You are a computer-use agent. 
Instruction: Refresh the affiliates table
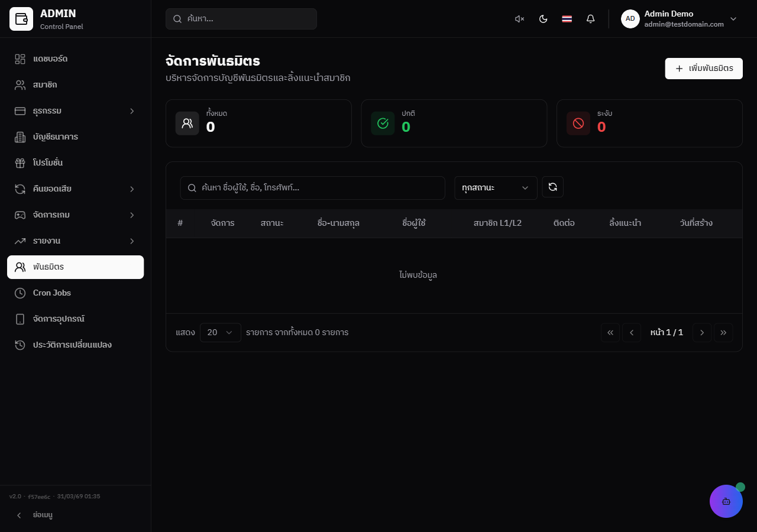[553, 187]
